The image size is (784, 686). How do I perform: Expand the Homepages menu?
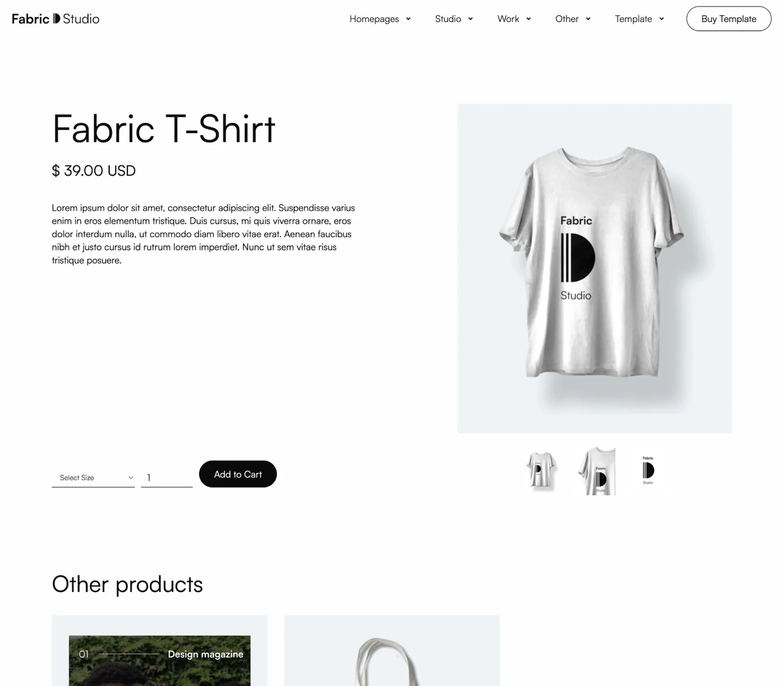click(x=380, y=19)
